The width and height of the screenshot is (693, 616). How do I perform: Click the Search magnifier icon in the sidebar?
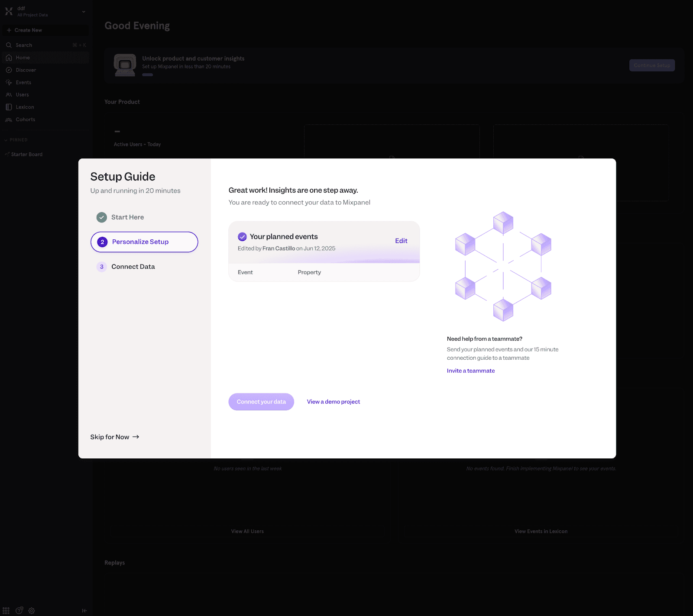pyautogui.click(x=9, y=45)
